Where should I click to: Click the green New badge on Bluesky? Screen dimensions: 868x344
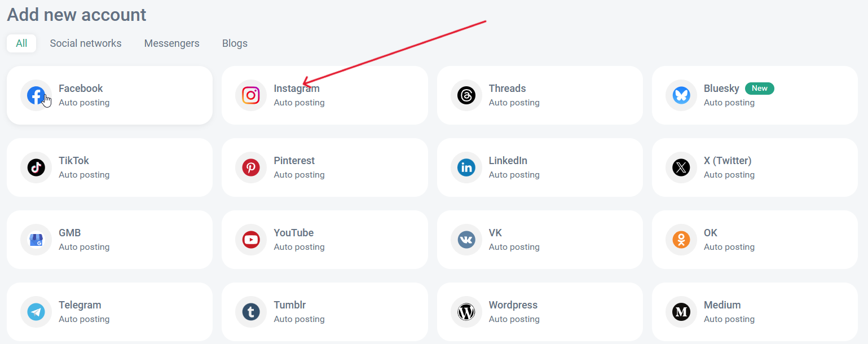[759, 89]
